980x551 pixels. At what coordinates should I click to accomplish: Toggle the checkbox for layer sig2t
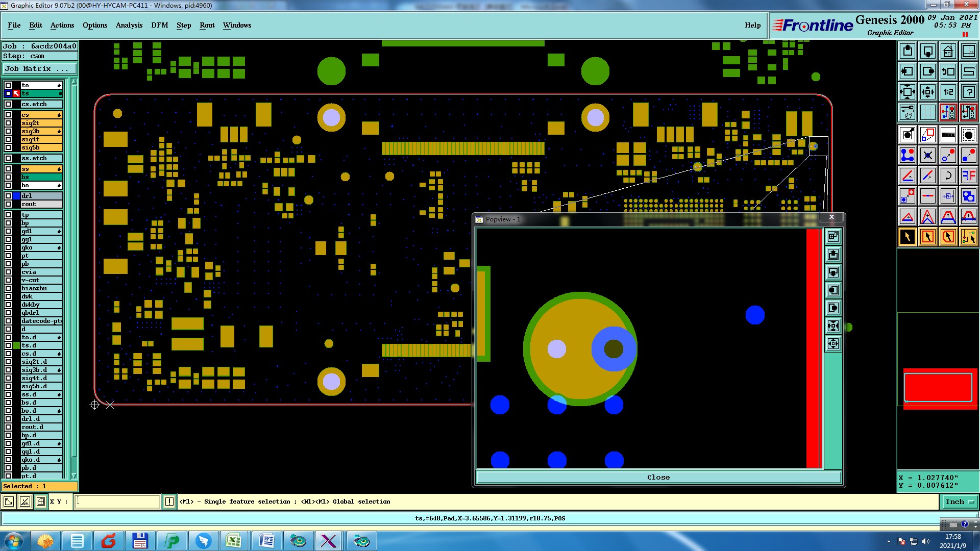(8, 123)
